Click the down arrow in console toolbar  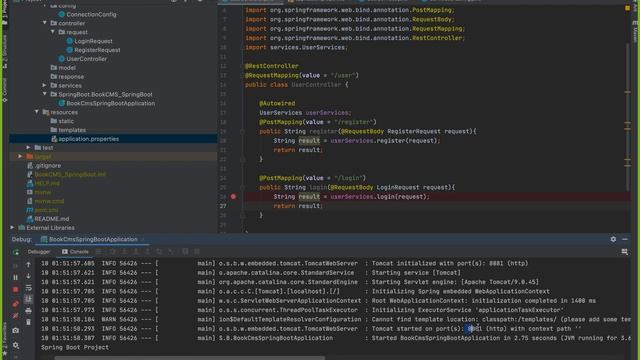pyautogui.click(x=28, y=276)
